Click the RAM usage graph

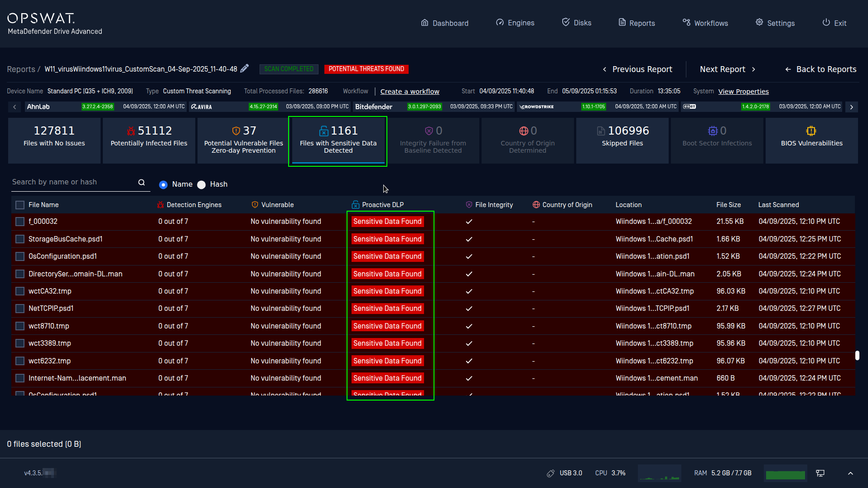(x=785, y=473)
